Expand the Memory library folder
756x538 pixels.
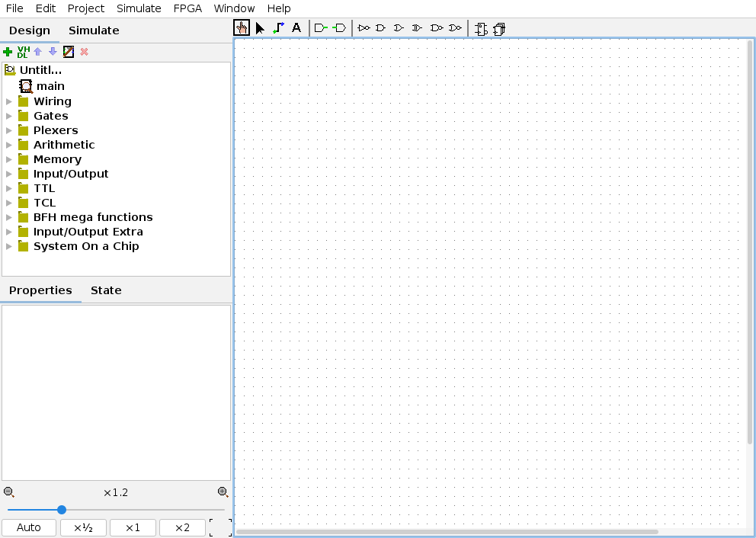9,159
